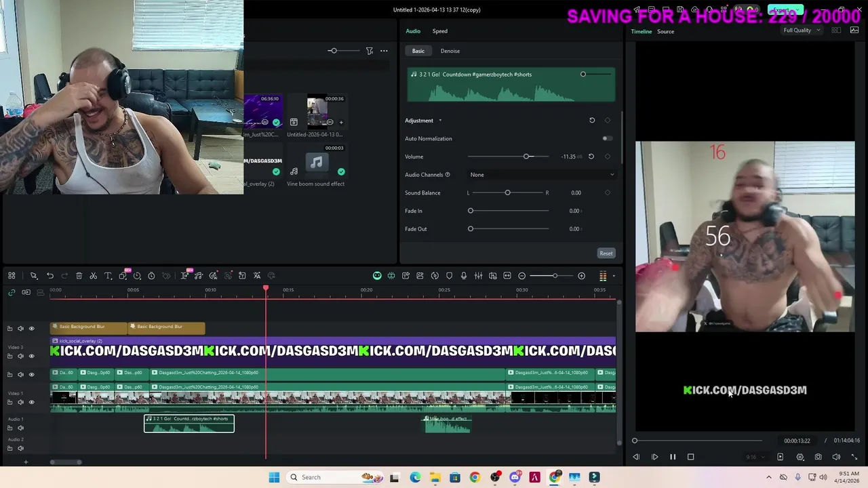Click the Fade Out slider handle
868x488 pixels.
[x=471, y=229]
